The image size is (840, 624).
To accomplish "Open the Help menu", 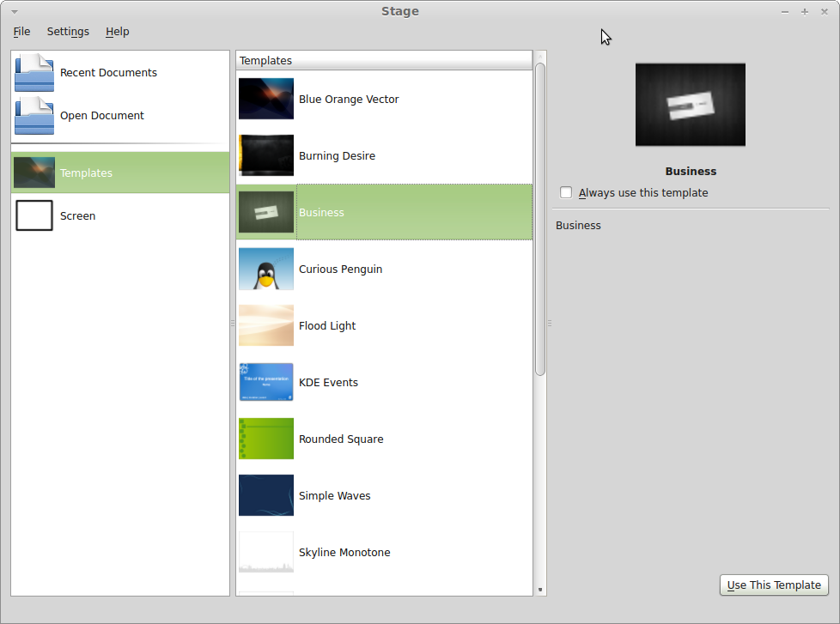I will pyautogui.click(x=117, y=32).
